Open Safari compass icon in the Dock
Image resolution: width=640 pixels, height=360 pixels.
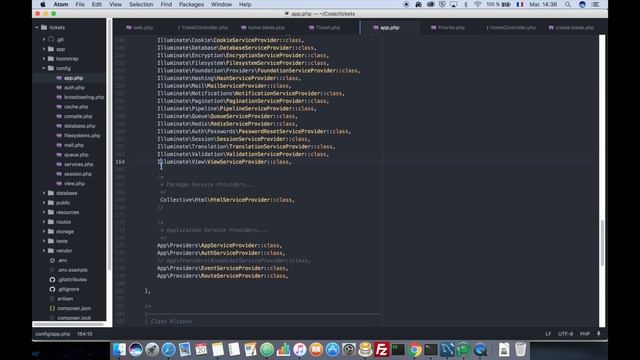[168, 350]
